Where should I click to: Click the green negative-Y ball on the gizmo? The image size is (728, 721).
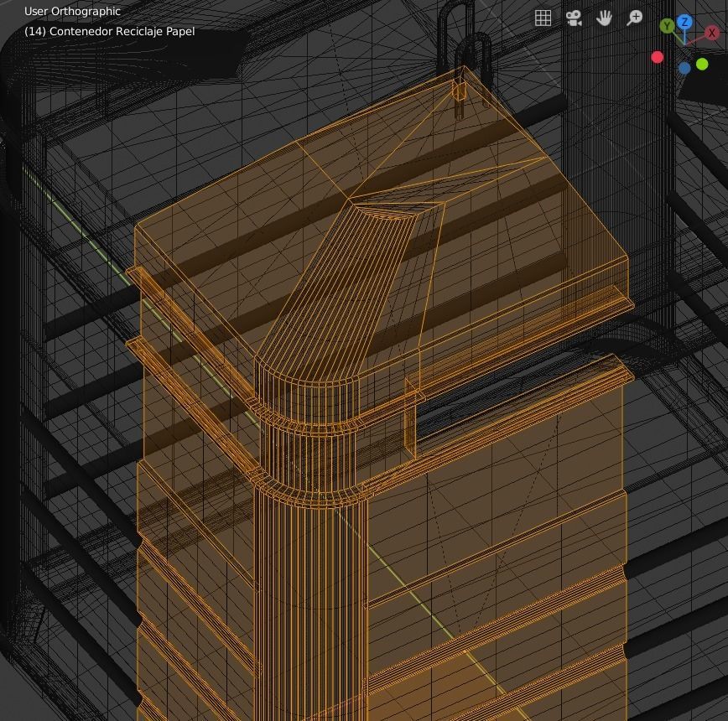(701, 63)
